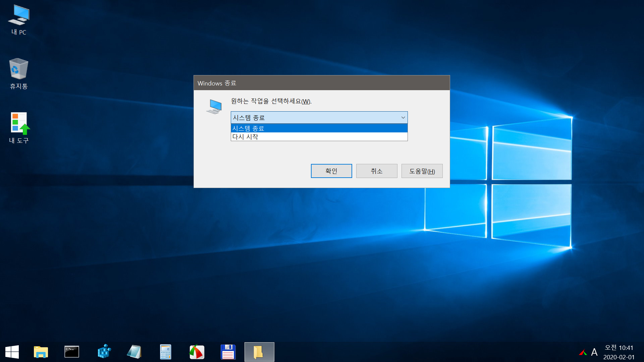Screen dimensions: 644x362
Task: Launch the red-green capture tool icon
Action: click(x=197, y=352)
